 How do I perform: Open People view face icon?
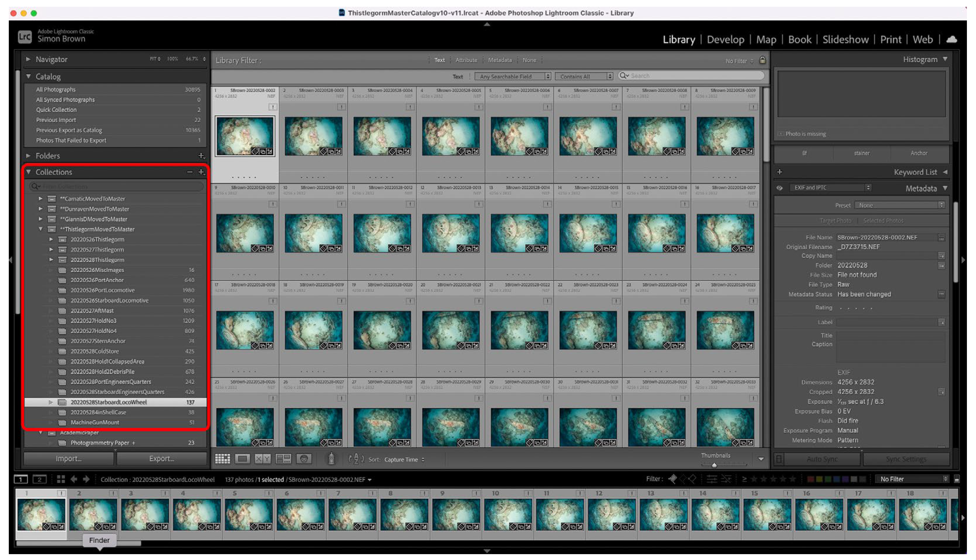pos(304,459)
